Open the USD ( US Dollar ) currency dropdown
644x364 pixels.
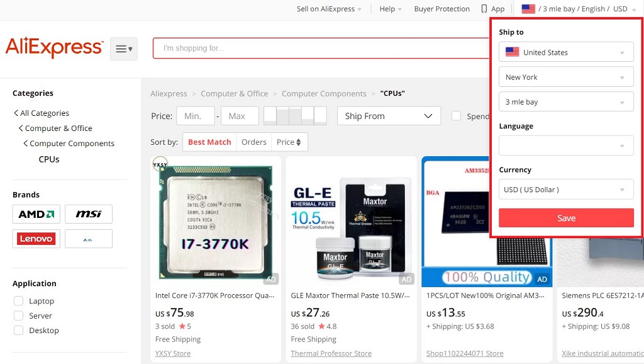pyautogui.click(x=566, y=190)
